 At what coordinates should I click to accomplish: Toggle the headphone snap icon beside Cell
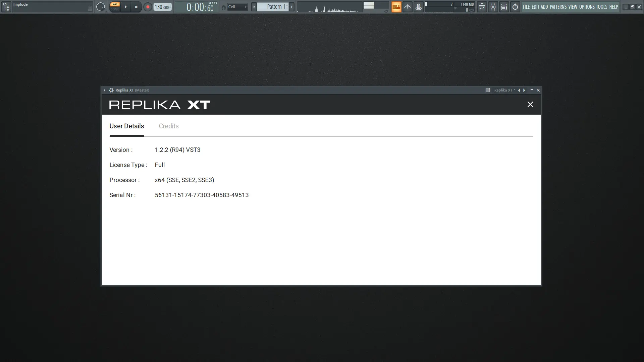[x=223, y=7]
